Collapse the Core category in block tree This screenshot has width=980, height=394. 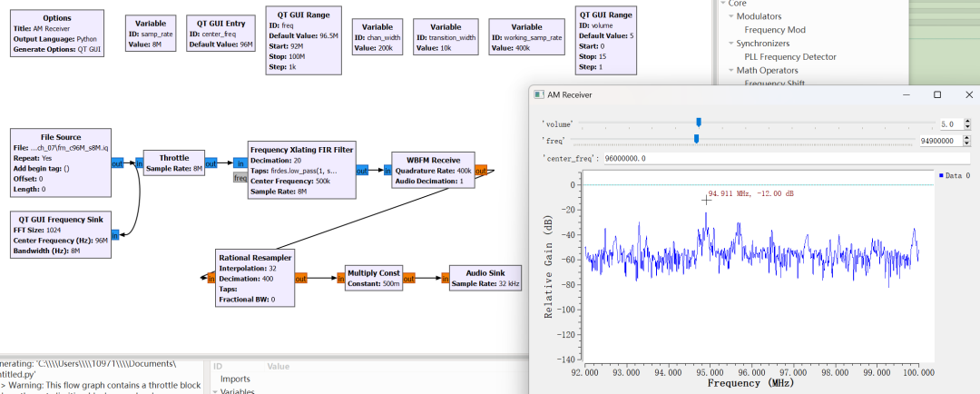pos(723,3)
